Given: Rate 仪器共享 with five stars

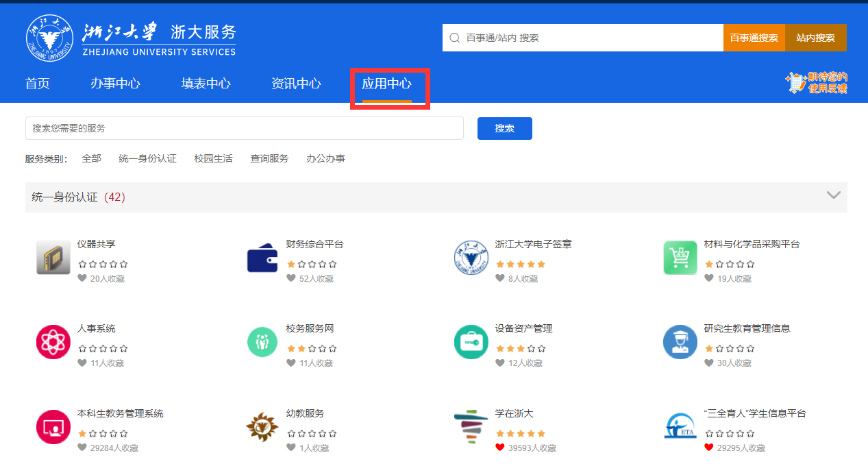Looking at the screenshot, I should (124, 265).
